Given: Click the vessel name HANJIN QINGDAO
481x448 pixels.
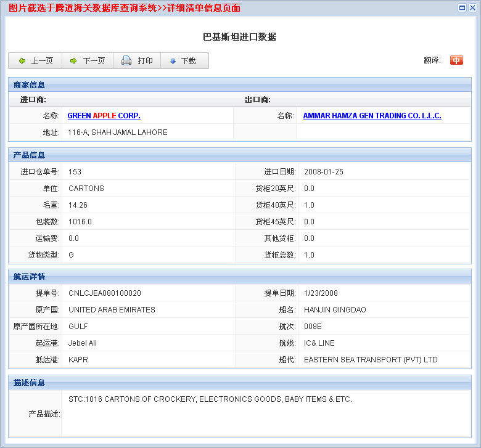Looking at the screenshot, I should coord(335,310).
